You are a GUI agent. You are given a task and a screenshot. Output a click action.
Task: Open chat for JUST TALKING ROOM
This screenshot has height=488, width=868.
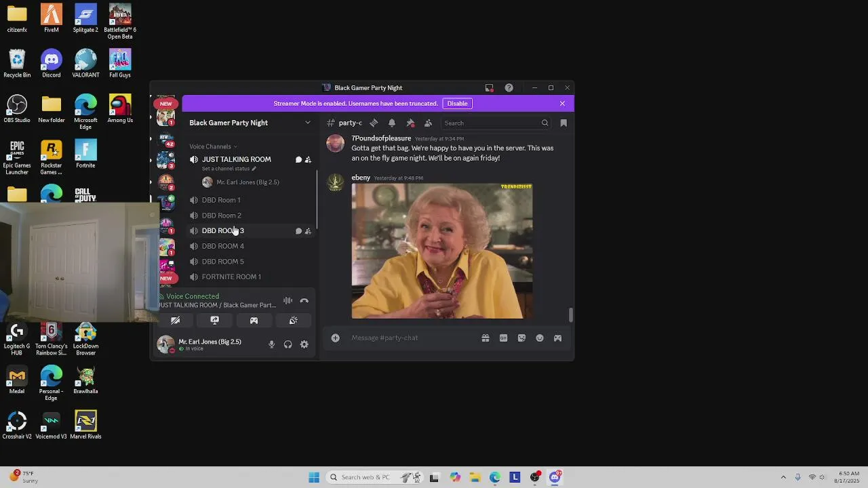[298, 159]
